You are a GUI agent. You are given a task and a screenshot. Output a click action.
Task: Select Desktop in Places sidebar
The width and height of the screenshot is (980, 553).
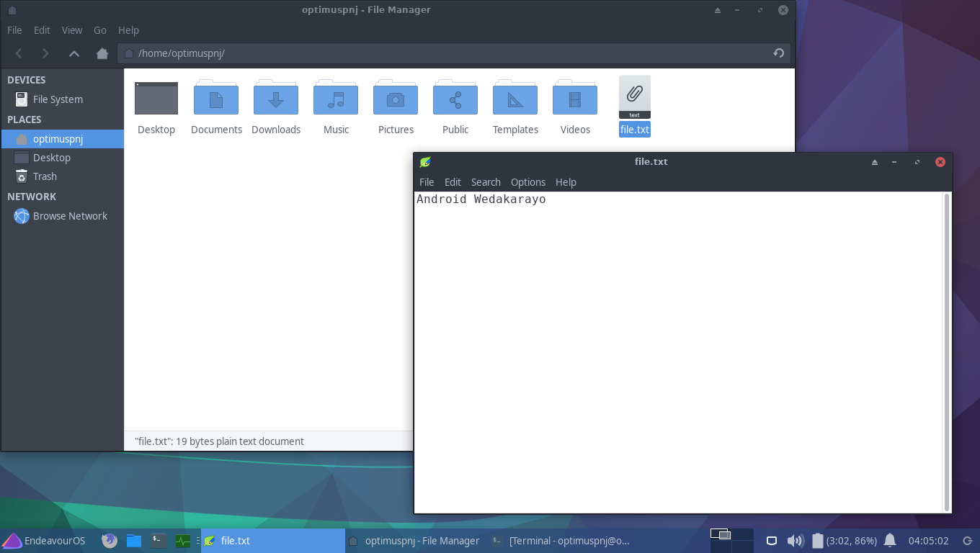[63, 158]
